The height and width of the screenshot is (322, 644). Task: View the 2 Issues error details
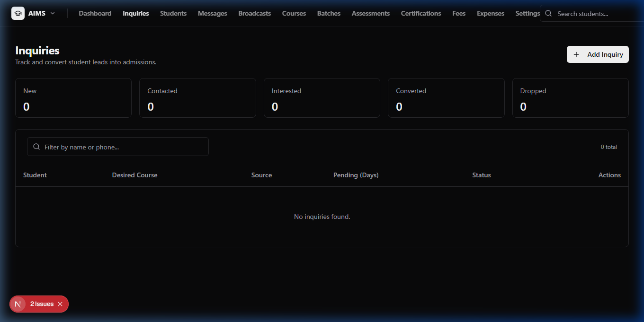click(x=42, y=304)
